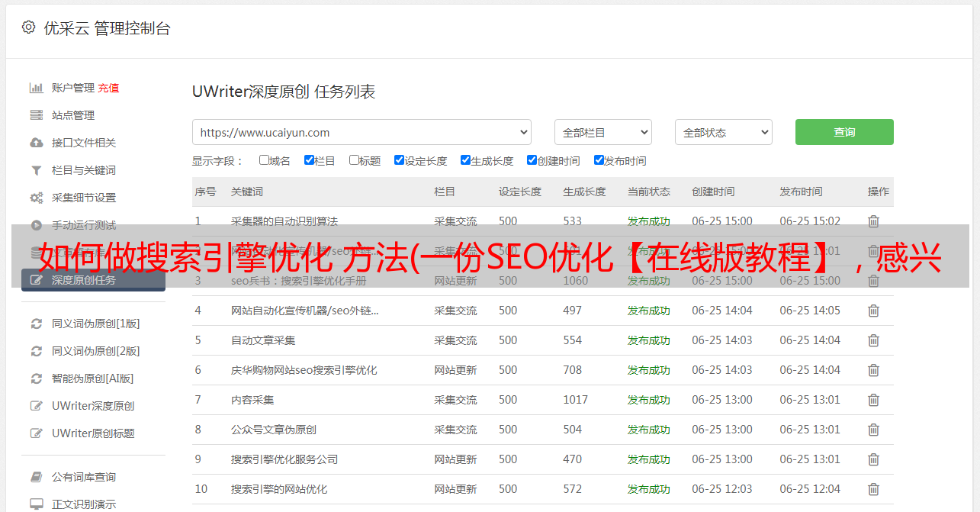980x512 pixels.
Task: Open 栏目与关键词 in sidebar
Action: point(84,170)
